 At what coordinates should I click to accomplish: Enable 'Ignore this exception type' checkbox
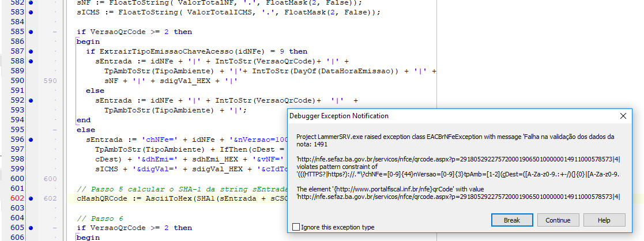(x=296, y=227)
